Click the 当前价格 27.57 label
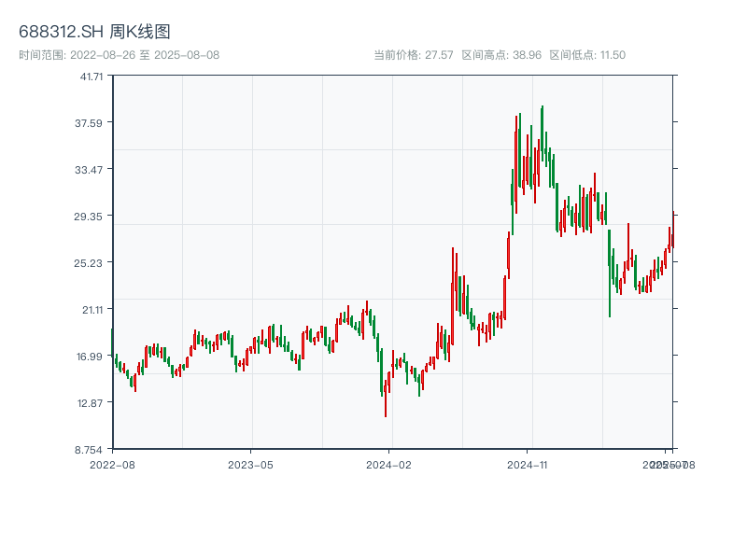The image size is (747, 560). pos(413,55)
